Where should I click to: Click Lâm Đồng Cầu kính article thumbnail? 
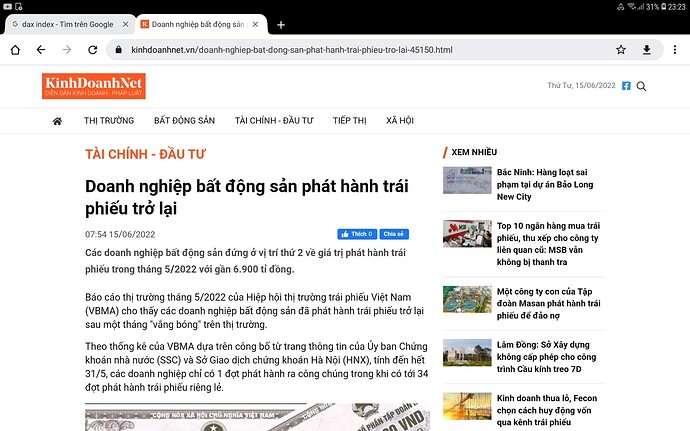[467, 353]
